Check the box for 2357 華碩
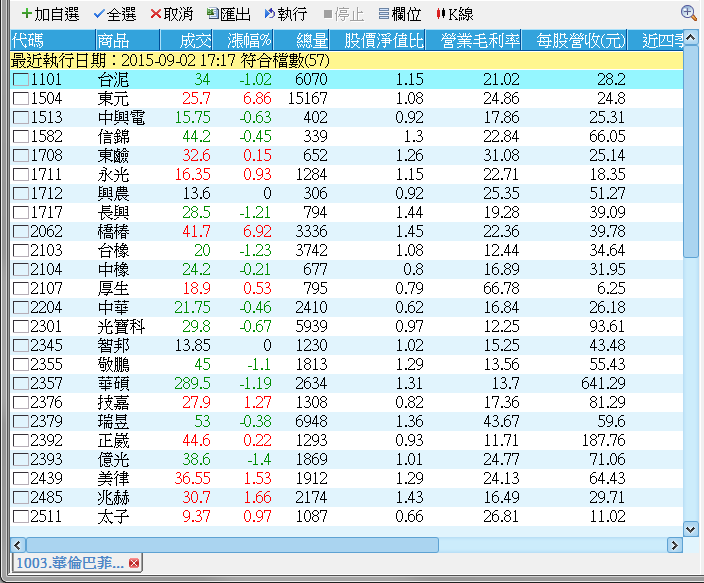704x583 pixels. coord(21,384)
